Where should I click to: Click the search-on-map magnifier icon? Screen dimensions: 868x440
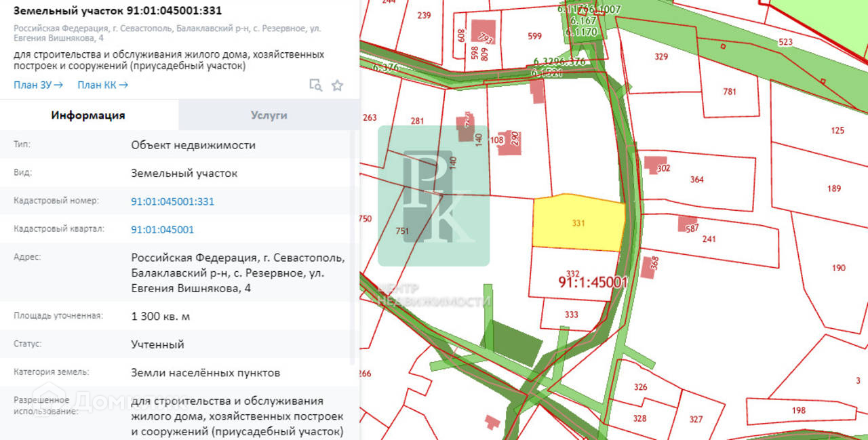click(x=315, y=85)
